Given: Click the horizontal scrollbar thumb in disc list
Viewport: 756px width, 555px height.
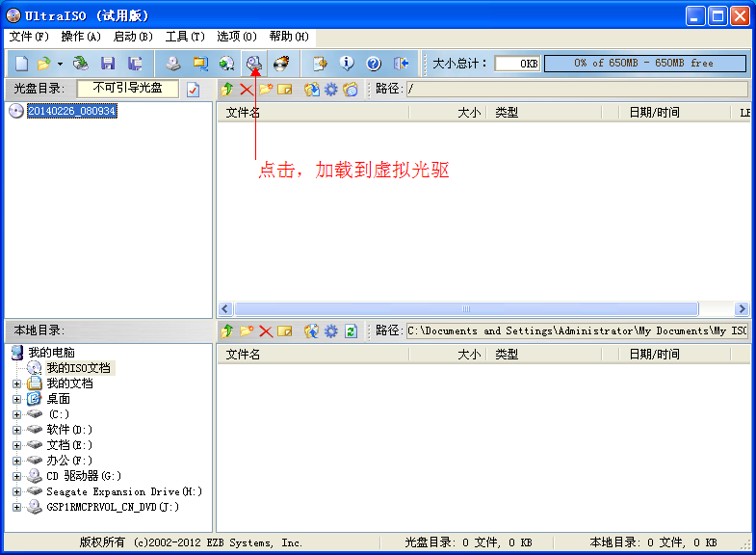Looking at the screenshot, I should [x=466, y=308].
